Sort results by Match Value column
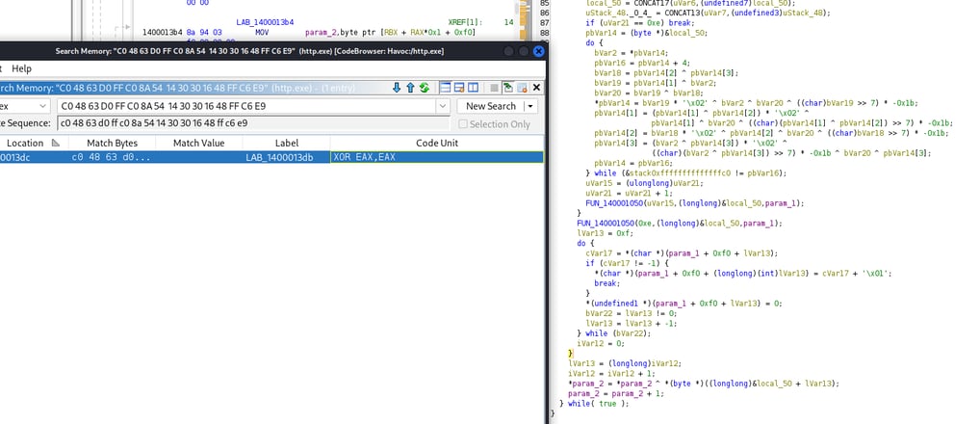 point(198,144)
